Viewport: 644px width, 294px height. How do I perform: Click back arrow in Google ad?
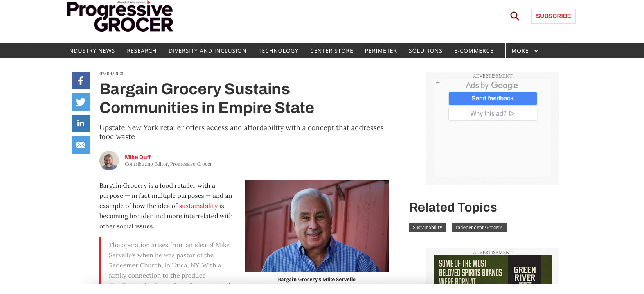[x=438, y=82]
